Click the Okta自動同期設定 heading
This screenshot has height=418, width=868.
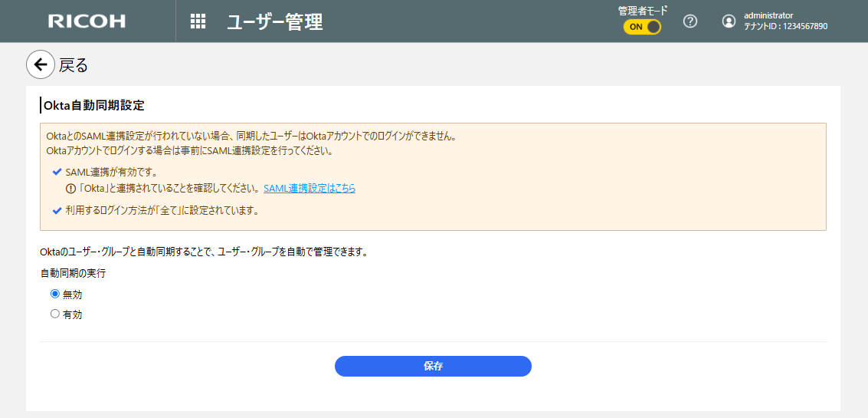click(94, 105)
